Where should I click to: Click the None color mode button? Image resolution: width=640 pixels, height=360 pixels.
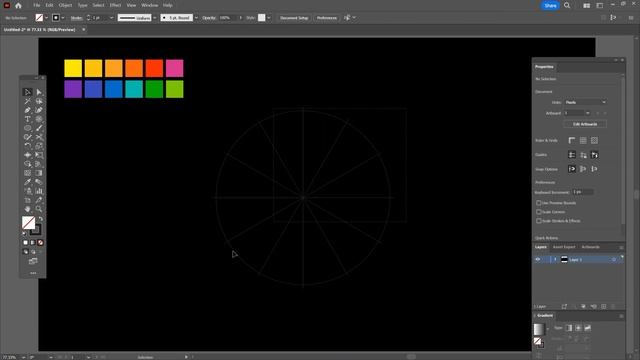click(40, 242)
